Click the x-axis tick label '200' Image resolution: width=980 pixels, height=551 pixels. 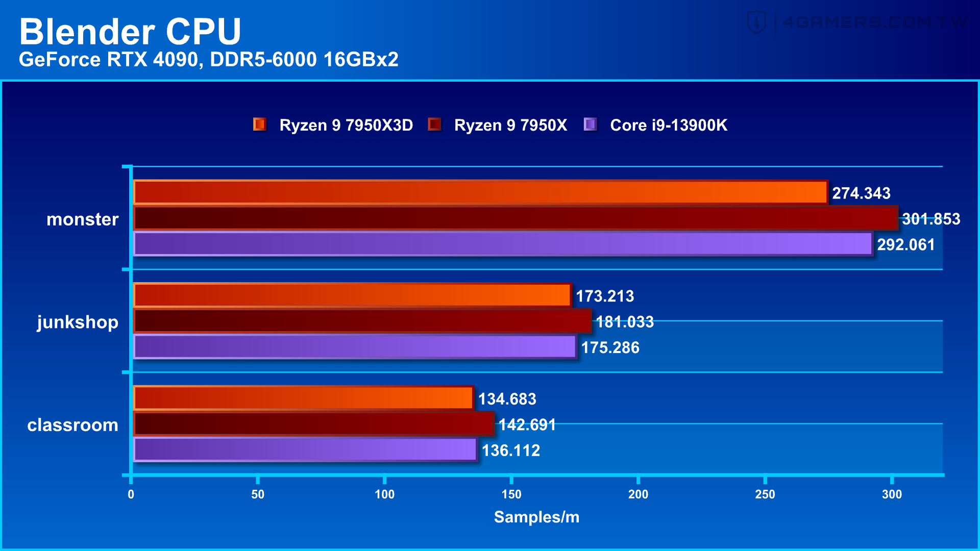point(638,494)
